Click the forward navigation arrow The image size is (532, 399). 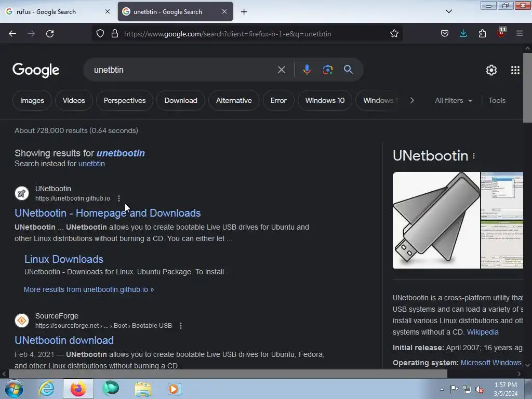pos(31,34)
